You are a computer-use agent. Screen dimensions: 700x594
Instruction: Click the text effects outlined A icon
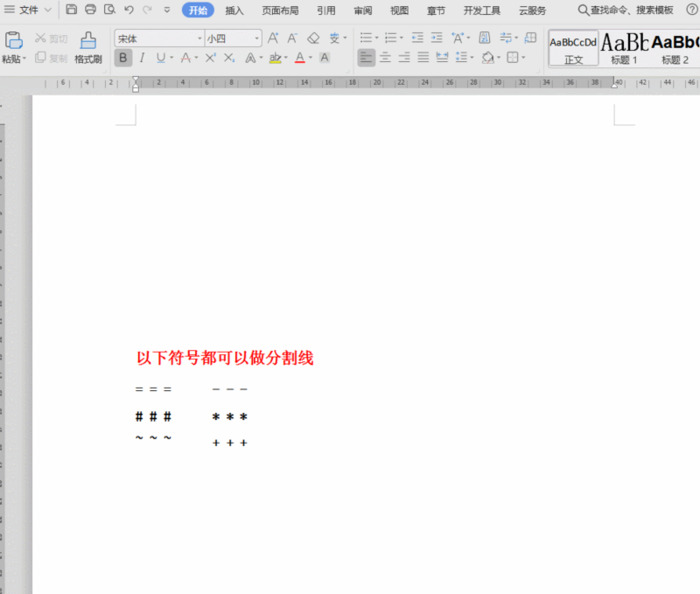point(250,58)
